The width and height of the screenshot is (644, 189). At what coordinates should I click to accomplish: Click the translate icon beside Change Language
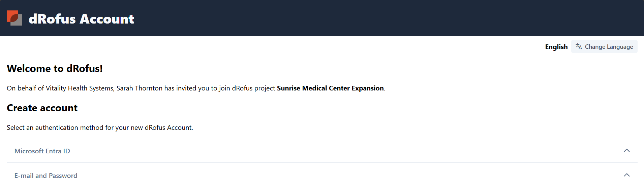[x=579, y=46]
